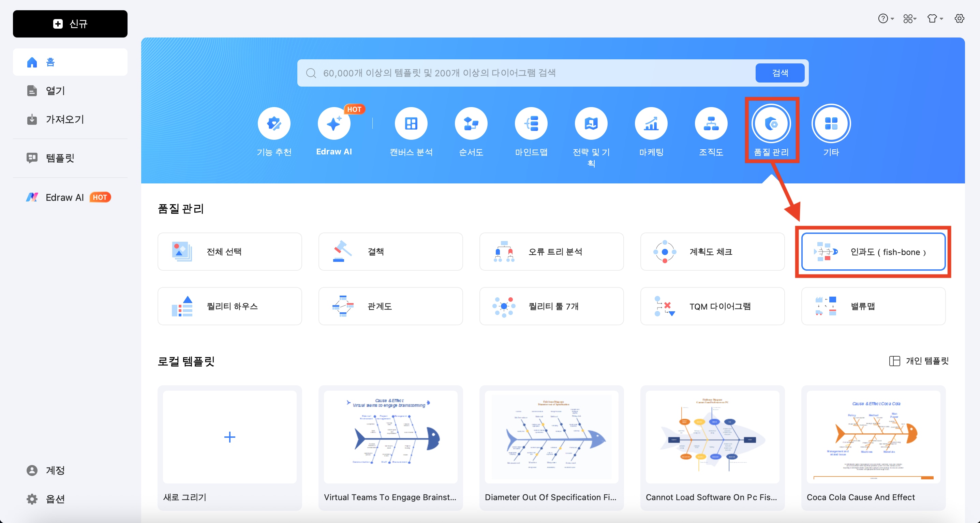Viewport: 980px width, 523px height.
Task: Select the 캔버스 분석 category icon
Action: point(411,124)
